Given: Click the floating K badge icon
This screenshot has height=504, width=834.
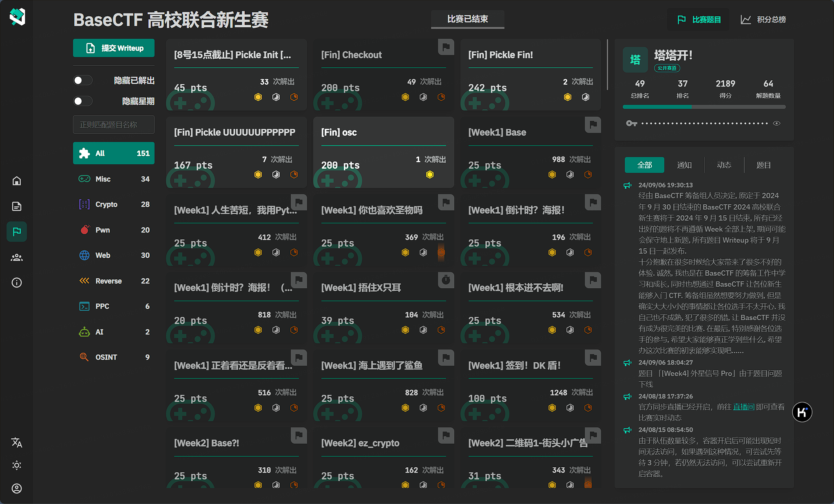Looking at the screenshot, I should coord(802,412).
